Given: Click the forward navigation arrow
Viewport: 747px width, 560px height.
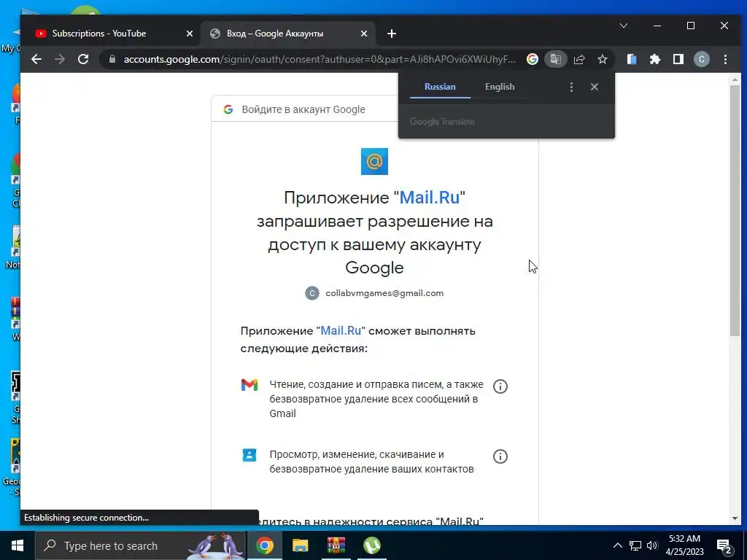Looking at the screenshot, I should click(x=60, y=59).
